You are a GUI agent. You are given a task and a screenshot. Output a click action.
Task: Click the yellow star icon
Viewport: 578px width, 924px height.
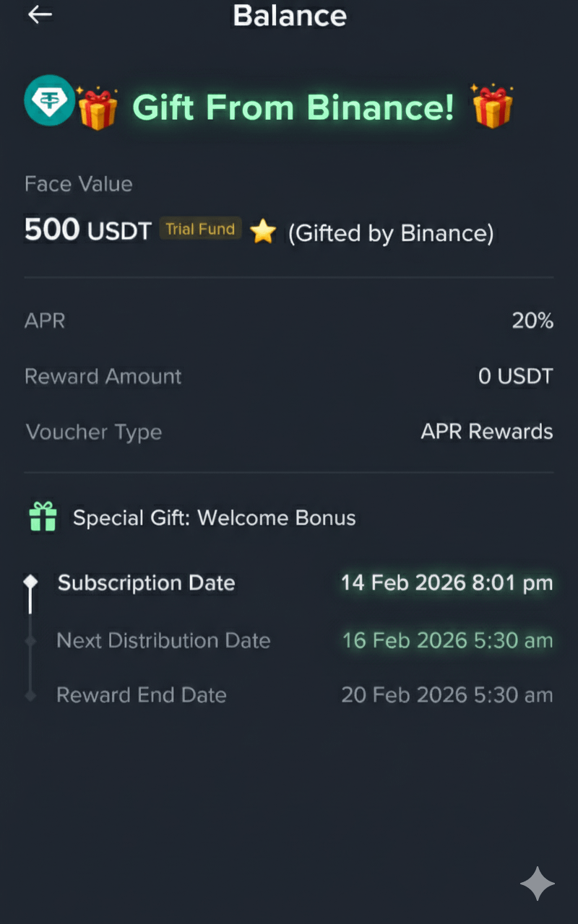[x=263, y=232]
